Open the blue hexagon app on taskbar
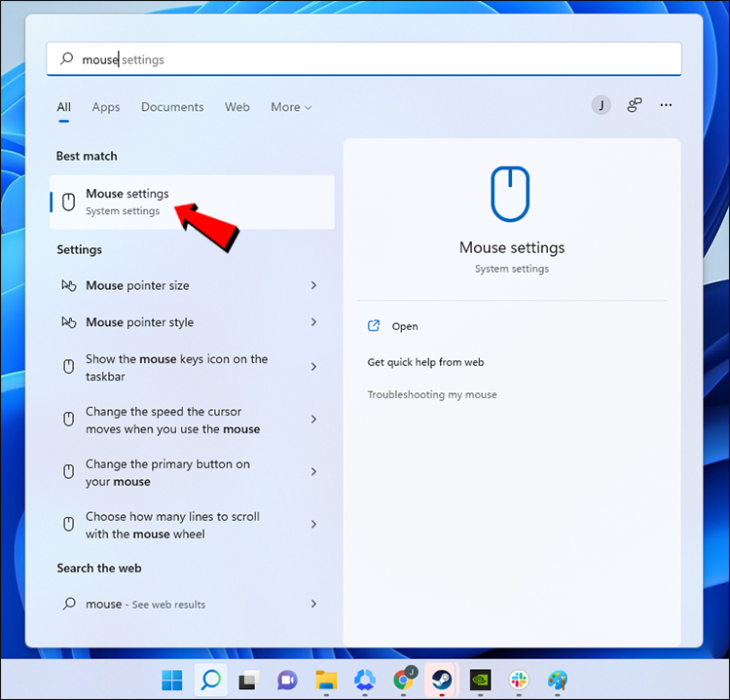Viewport: 730px width, 700px height. (365, 681)
